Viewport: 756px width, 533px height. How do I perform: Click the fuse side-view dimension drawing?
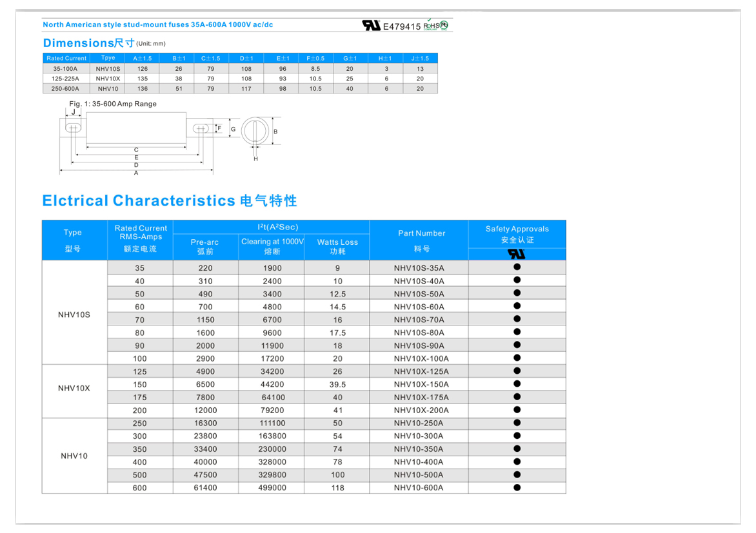point(137,141)
